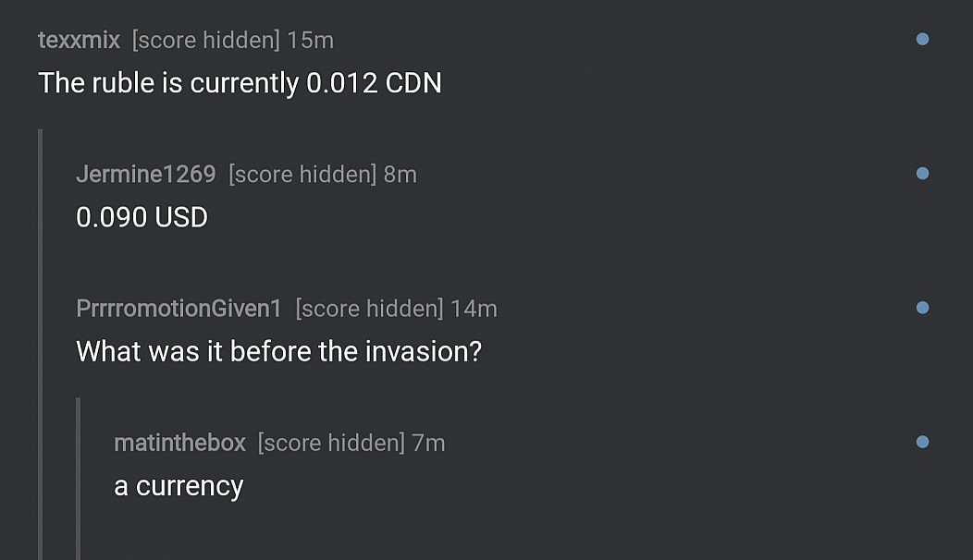Go to matinthebox's profile
The height and width of the screenshot is (560, 973).
pyautogui.click(x=179, y=443)
